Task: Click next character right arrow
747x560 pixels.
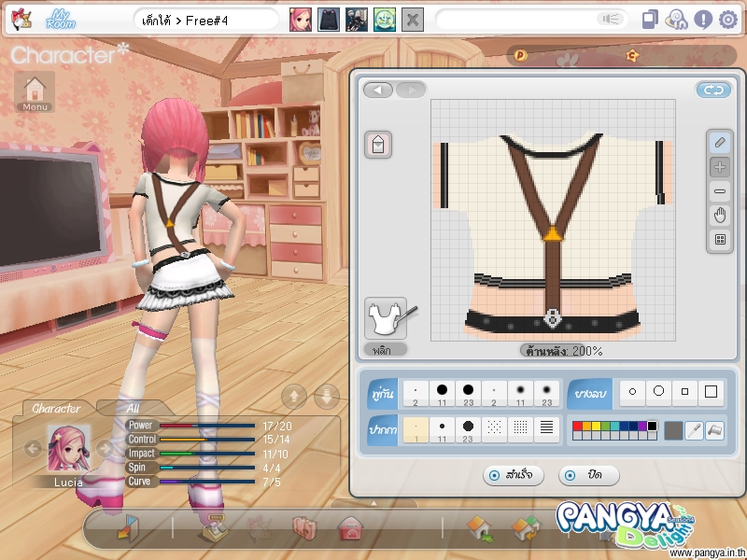Action: click(105, 448)
